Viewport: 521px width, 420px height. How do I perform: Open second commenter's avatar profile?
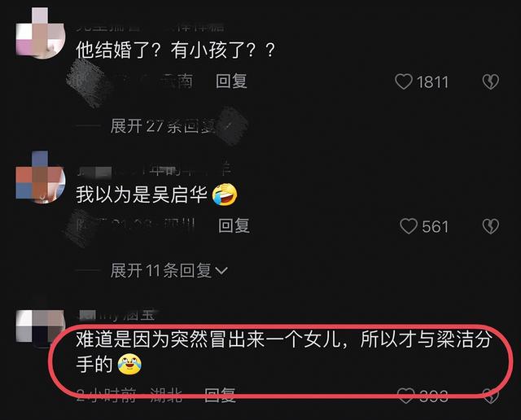click(x=41, y=177)
